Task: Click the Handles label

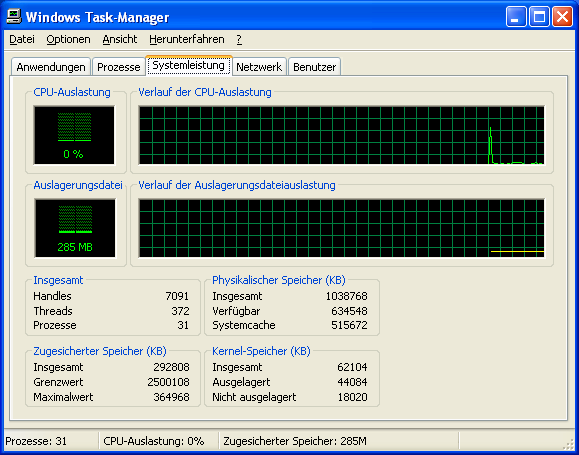Action: [52, 296]
